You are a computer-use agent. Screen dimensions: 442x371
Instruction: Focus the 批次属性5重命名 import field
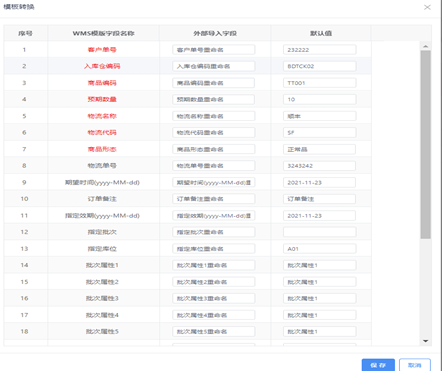(x=214, y=332)
